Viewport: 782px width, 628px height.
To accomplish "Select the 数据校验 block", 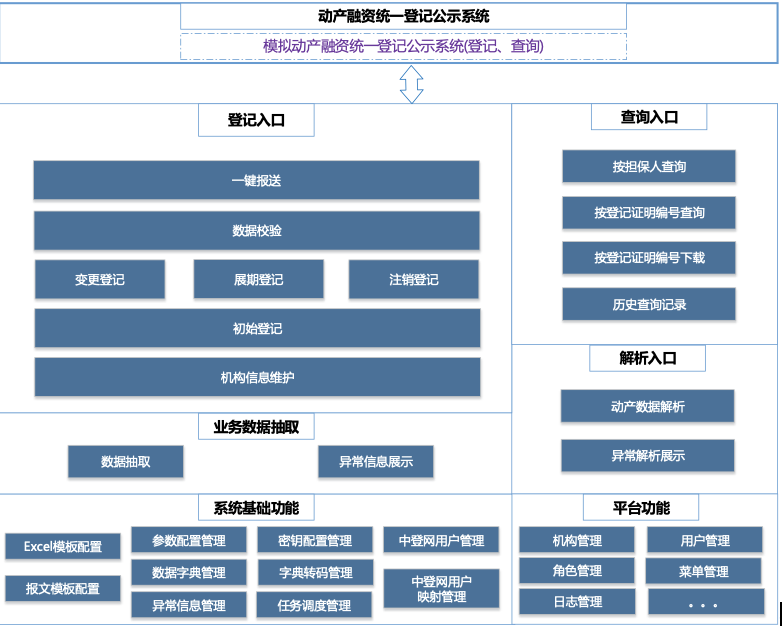I will pos(256,231).
